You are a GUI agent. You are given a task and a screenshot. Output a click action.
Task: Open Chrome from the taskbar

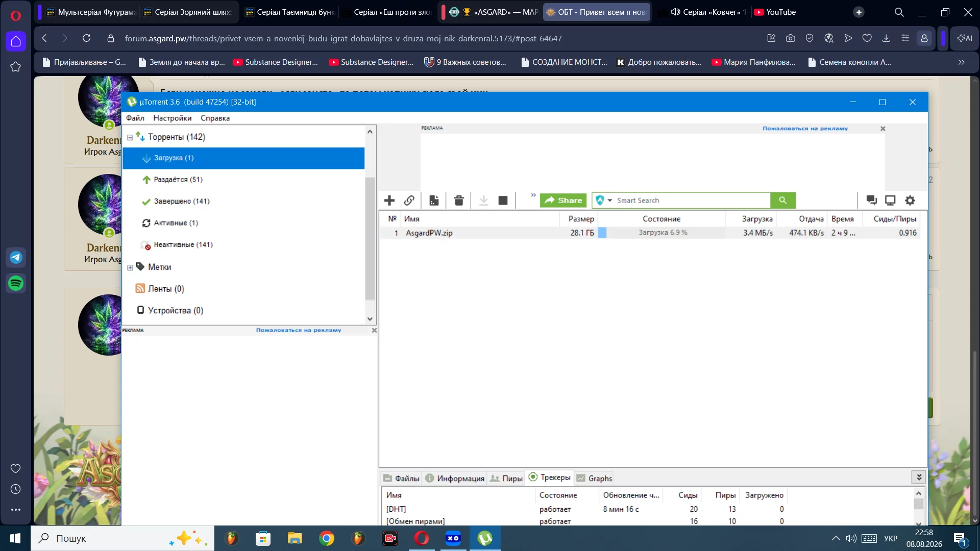[327, 538]
